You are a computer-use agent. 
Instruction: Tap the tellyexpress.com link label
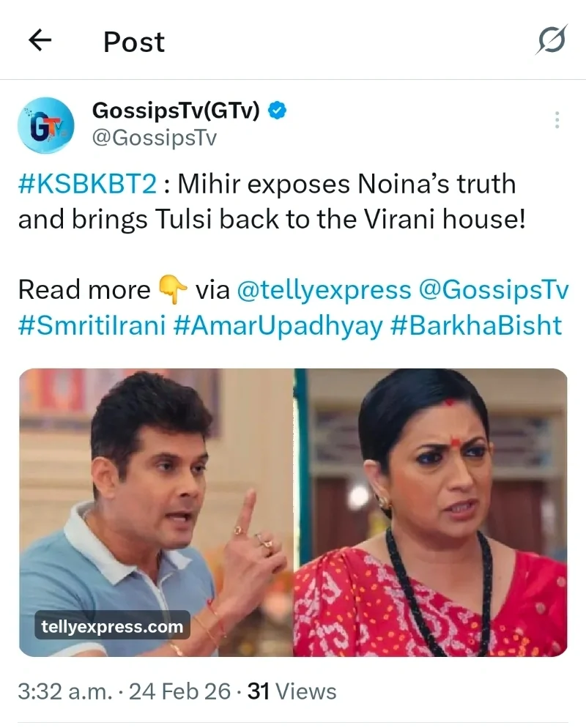[x=112, y=626]
